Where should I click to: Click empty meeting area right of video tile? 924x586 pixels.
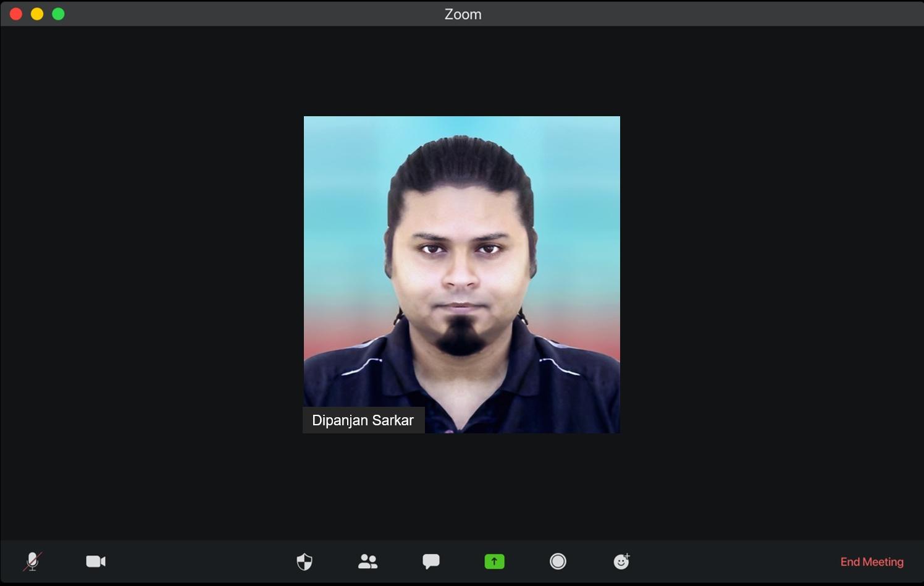coord(772,278)
